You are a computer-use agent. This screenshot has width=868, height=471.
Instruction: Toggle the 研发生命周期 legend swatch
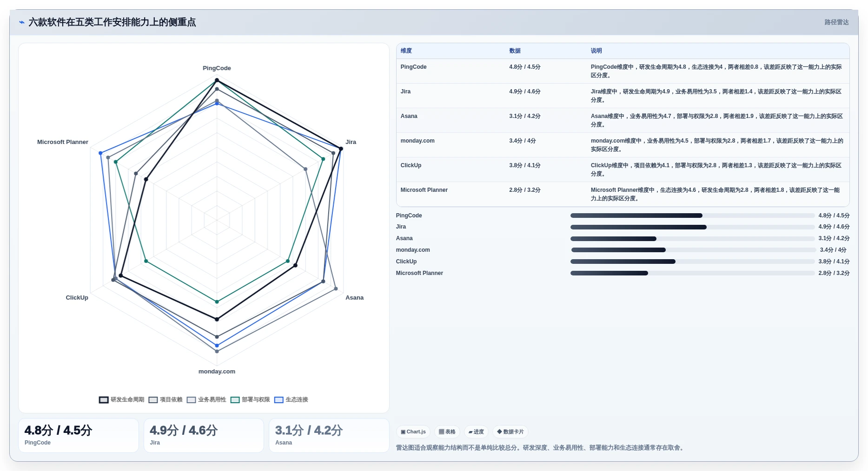click(x=104, y=400)
